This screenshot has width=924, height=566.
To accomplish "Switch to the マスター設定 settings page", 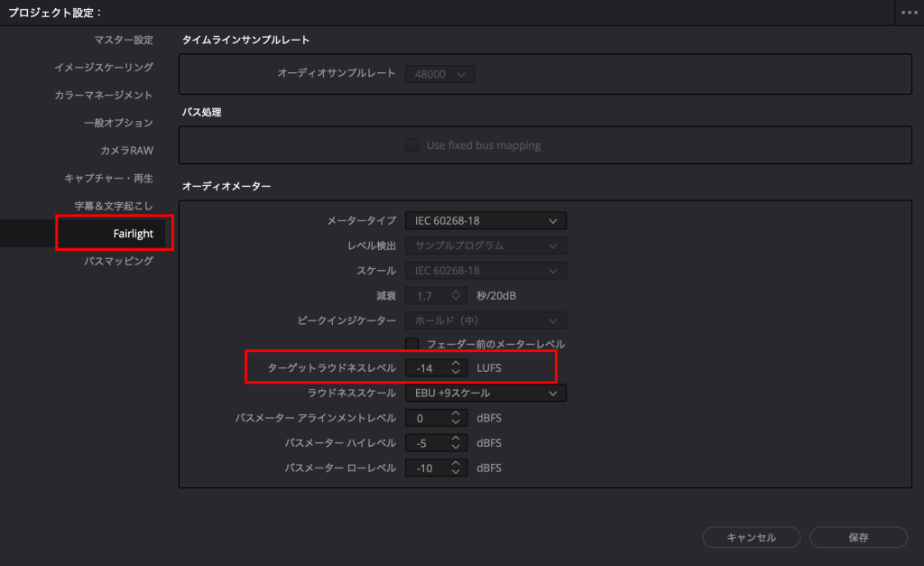I will pyautogui.click(x=125, y=40).
